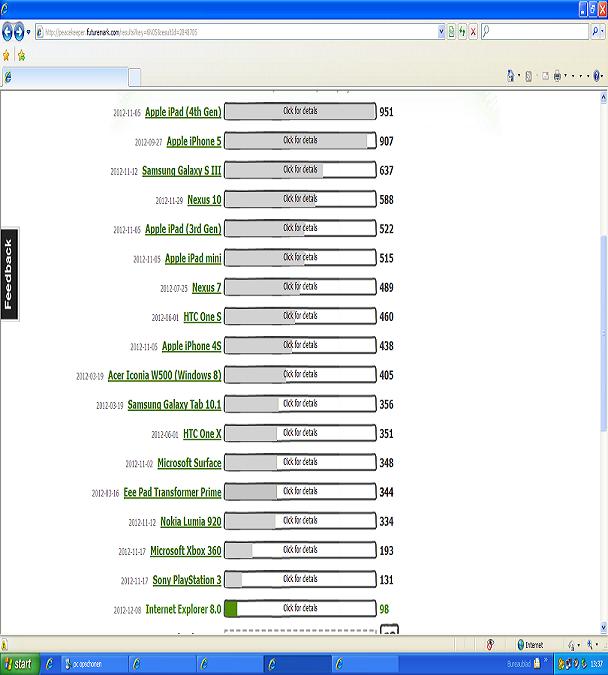608x675 pixels.
Task: Open Acer Iconia W500 (Windows 8) link
Action: [x=164, y=375]
